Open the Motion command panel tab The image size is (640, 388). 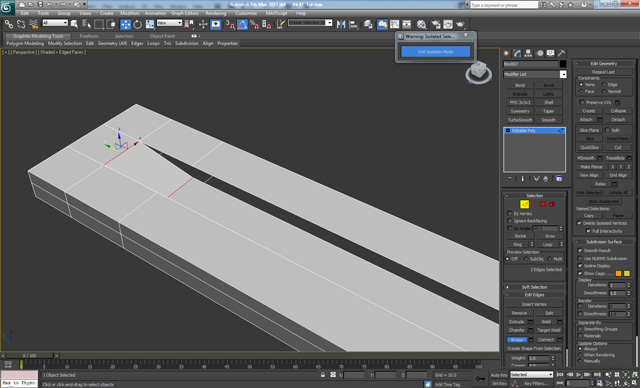540,53
